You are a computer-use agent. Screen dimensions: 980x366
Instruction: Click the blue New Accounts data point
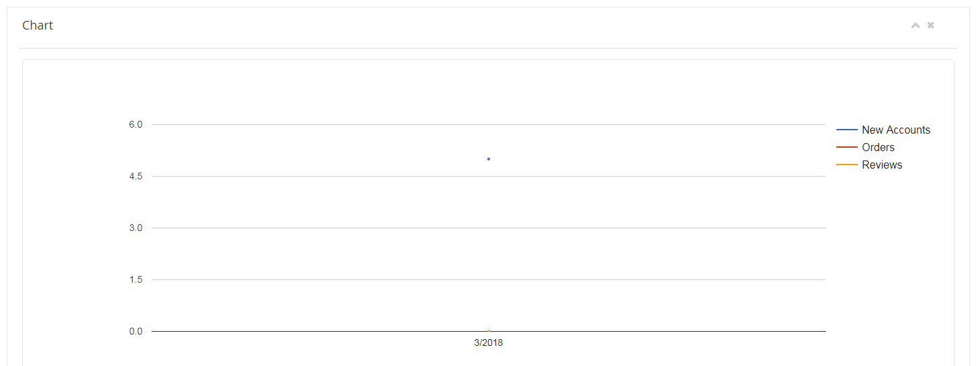(x=489, y=159)
